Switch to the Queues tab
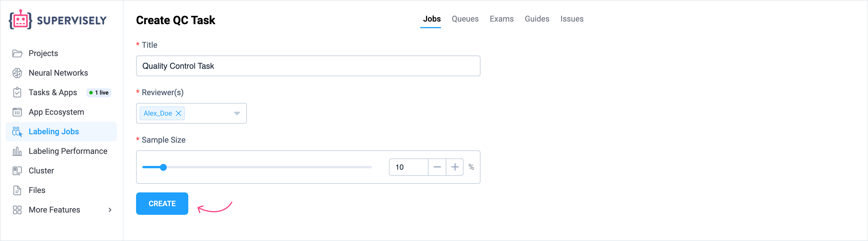868x241 pixels. click(x=465, y=19)
